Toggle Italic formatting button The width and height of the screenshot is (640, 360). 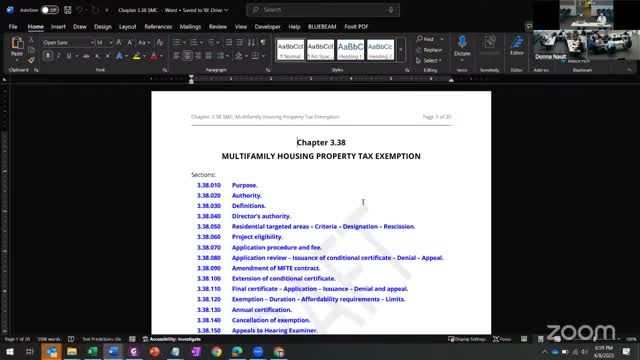click(x=58, y=56)
